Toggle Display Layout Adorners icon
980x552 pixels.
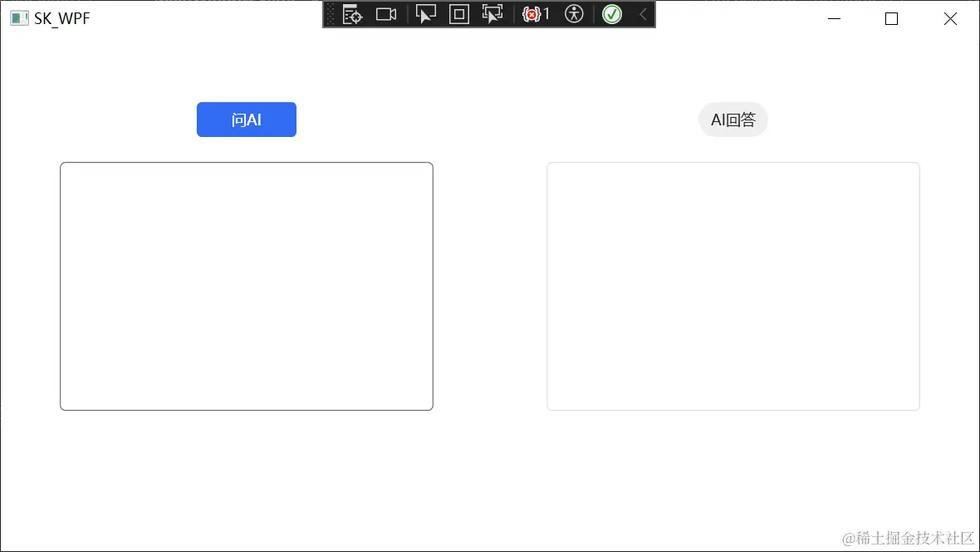459,14
